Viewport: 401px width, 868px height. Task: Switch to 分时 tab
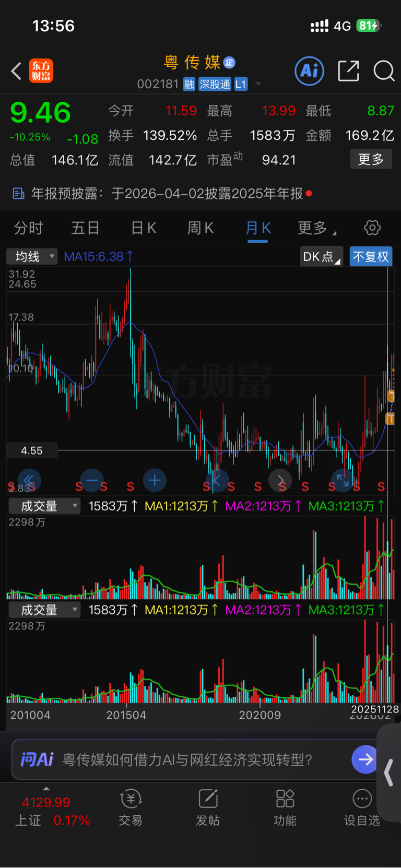[28, 228]
